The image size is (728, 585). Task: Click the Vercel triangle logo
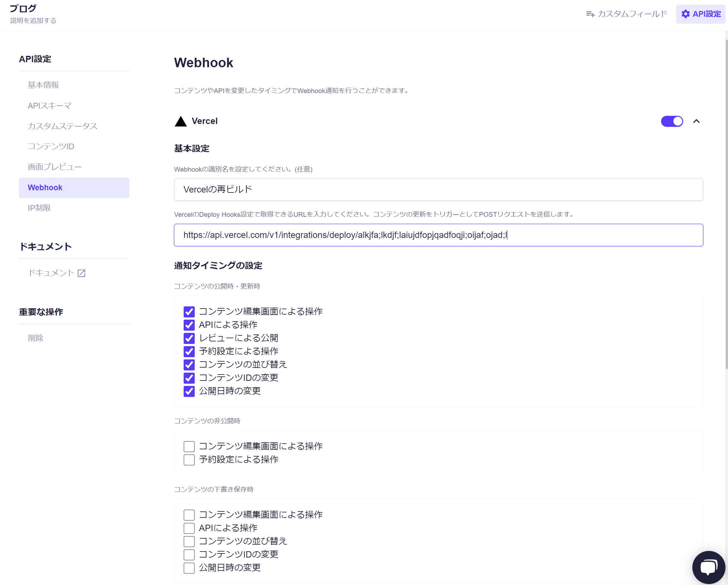tap(181, 121)
